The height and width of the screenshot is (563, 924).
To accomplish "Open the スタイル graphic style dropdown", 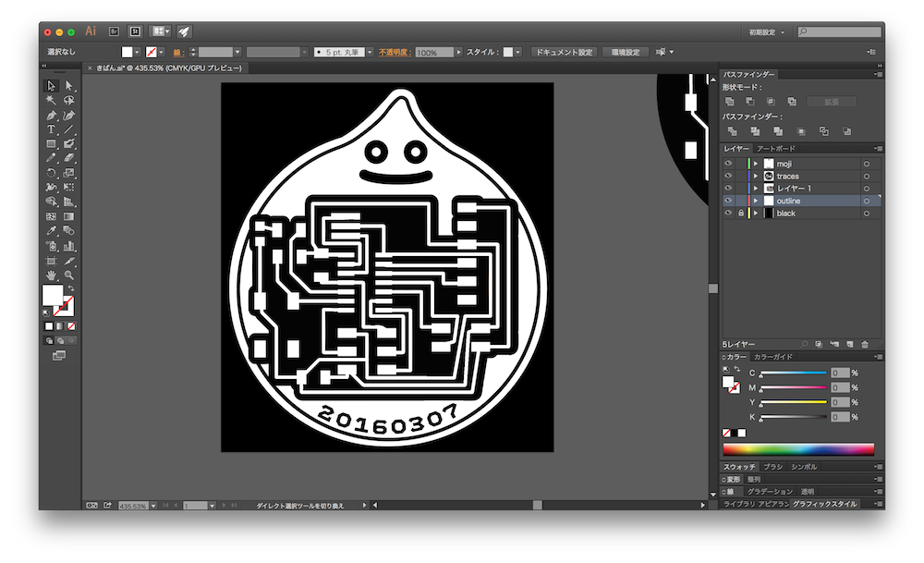I will (518, 53).
